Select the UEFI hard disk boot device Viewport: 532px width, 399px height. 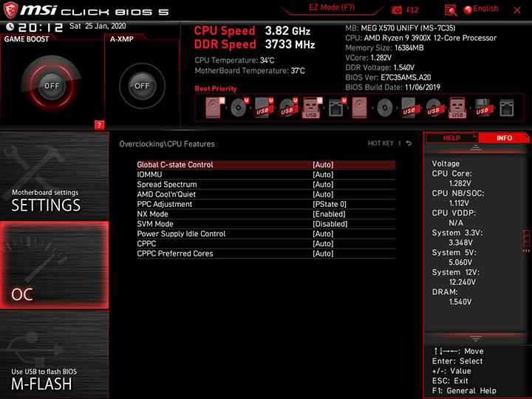click(x=215, y=108)
